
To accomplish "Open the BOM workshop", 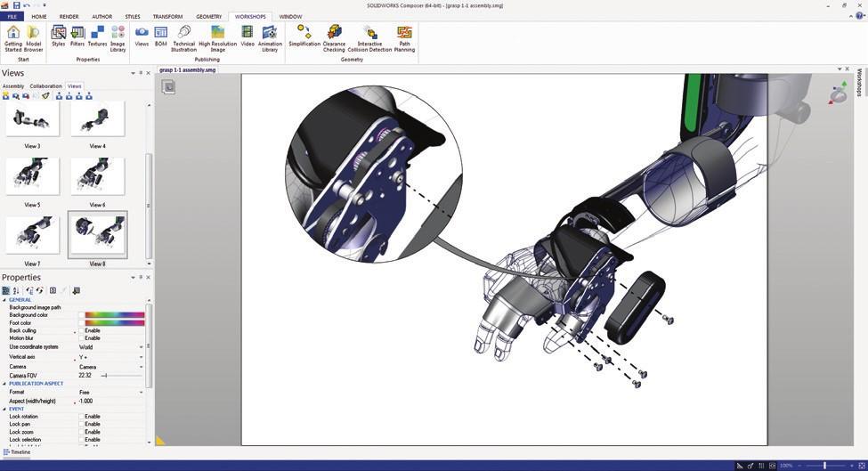I will coord(161,36).
